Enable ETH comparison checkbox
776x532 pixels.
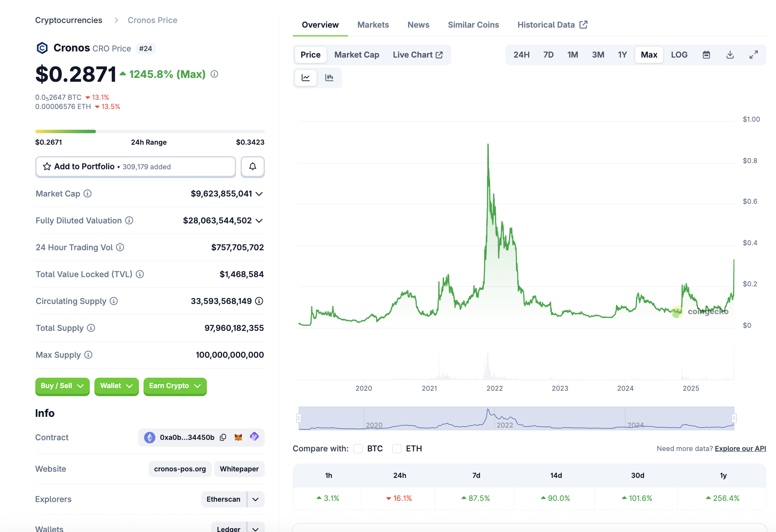coord(397,449)
